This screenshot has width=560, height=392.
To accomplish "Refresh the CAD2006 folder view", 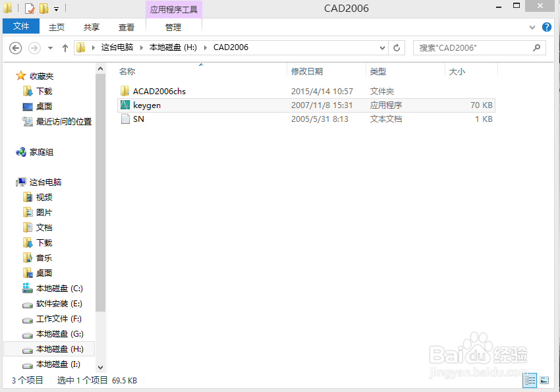I will point(397,48).
